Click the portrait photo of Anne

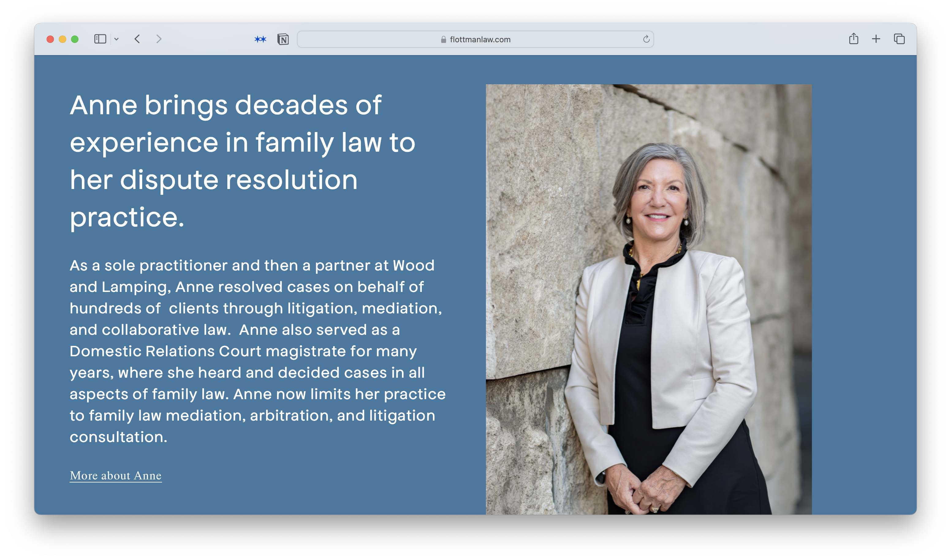(x=648, y=299)
